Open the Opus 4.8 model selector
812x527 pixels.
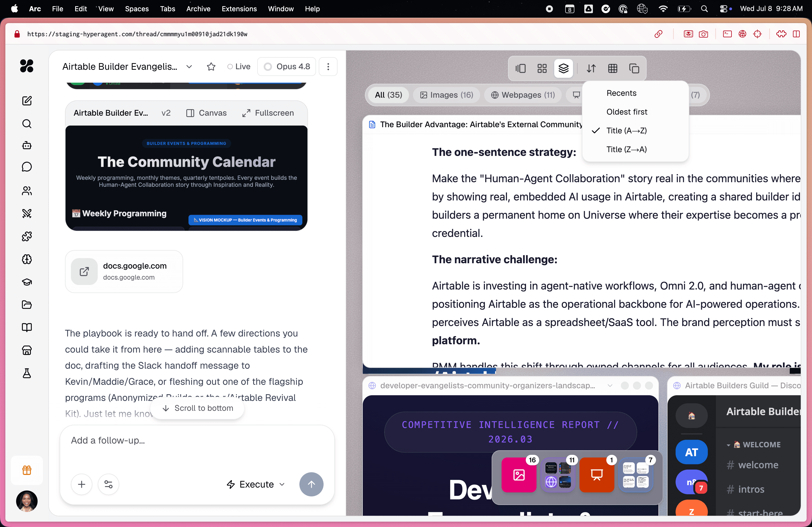[287, 67]
